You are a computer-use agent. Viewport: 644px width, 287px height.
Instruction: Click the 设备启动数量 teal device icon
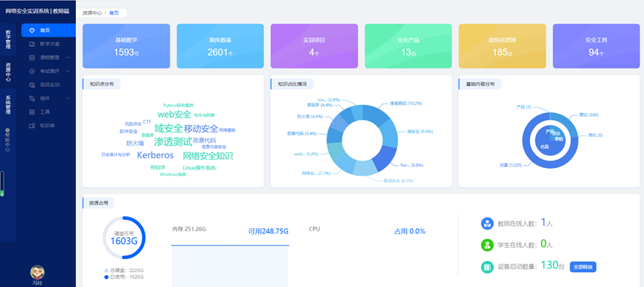tap(487, 267)
